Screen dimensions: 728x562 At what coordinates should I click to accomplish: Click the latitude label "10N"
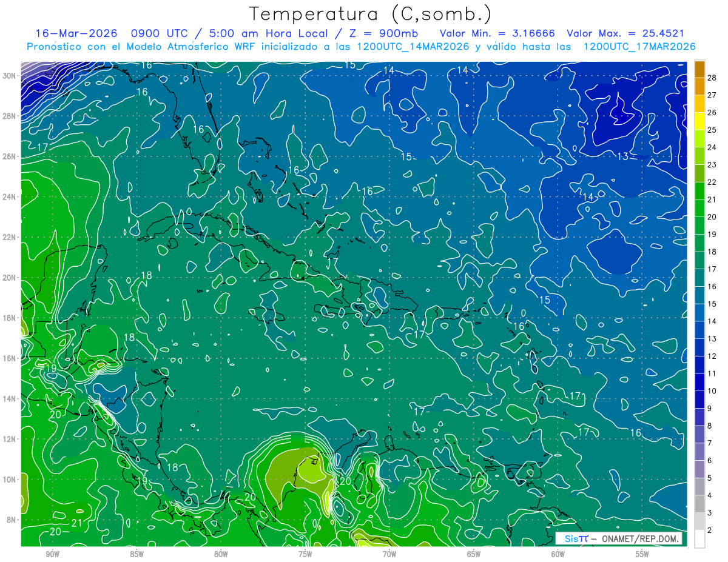point(10,479)
